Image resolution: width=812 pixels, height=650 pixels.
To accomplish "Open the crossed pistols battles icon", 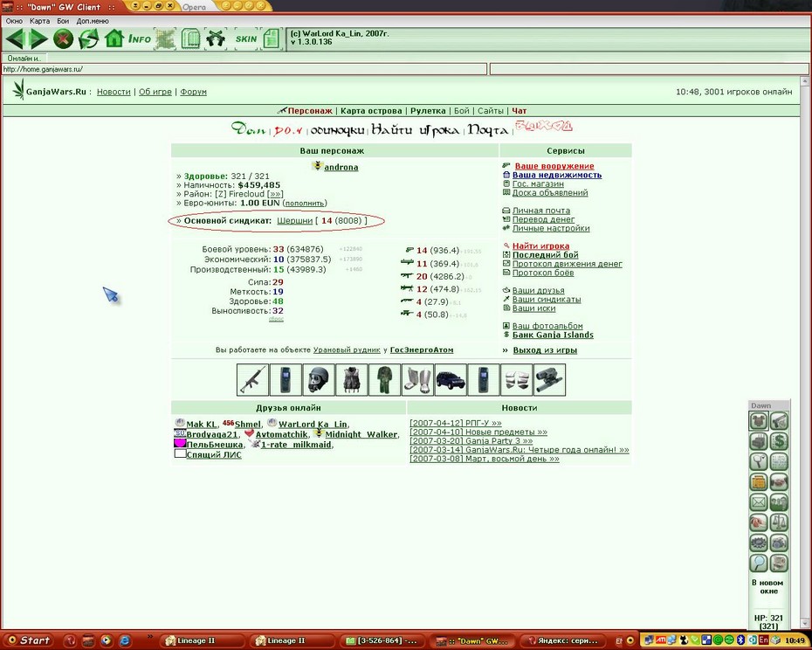I will point(216,38).
